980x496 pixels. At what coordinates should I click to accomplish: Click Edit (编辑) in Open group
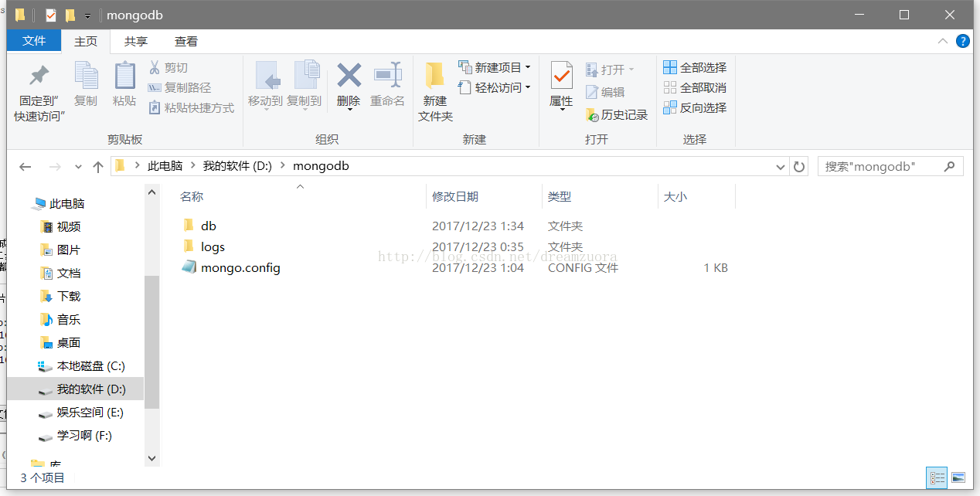click(x=605, y=92)
